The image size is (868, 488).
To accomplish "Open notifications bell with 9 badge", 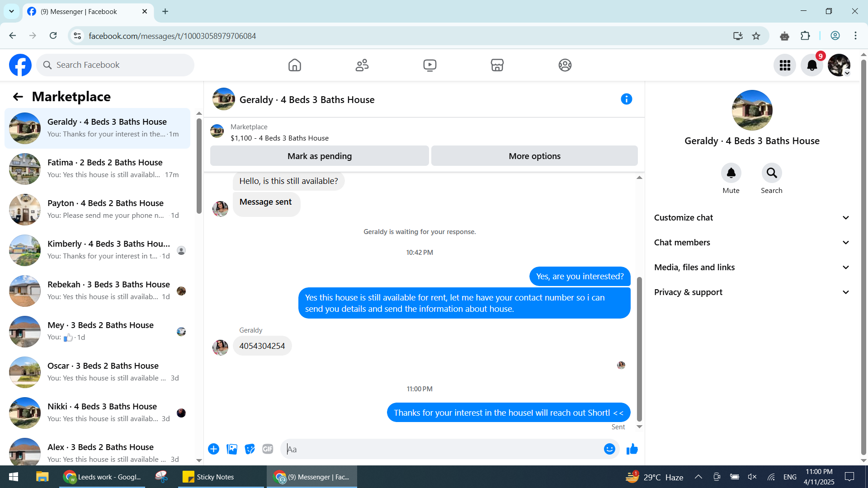I will point(812,65).
